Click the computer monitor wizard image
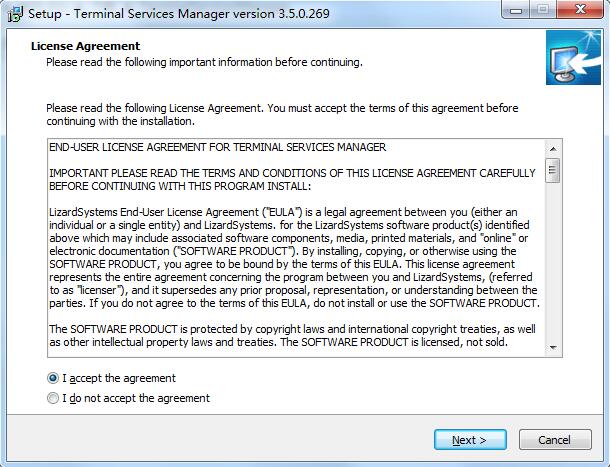The width and height of the screenshot is (610, 467). (571, 58)
